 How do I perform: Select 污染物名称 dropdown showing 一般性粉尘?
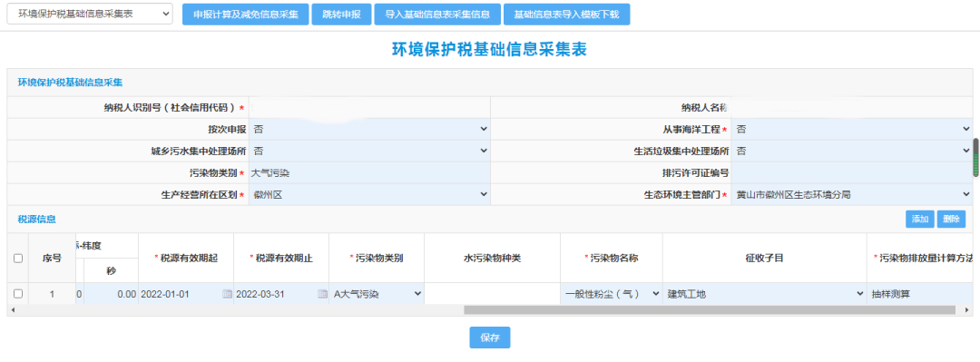coord(612,294)
